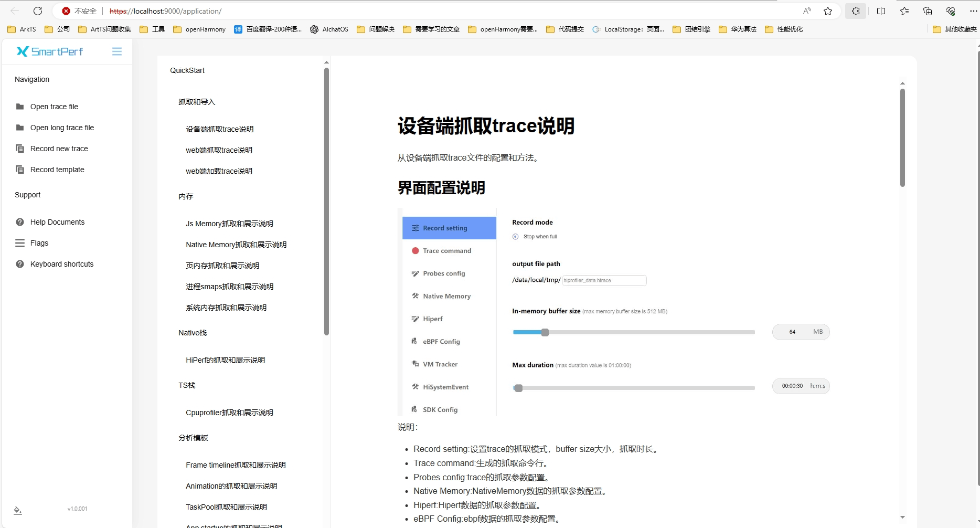Switch to the Trace command tab
980x528 pixels.
[447, 250]
